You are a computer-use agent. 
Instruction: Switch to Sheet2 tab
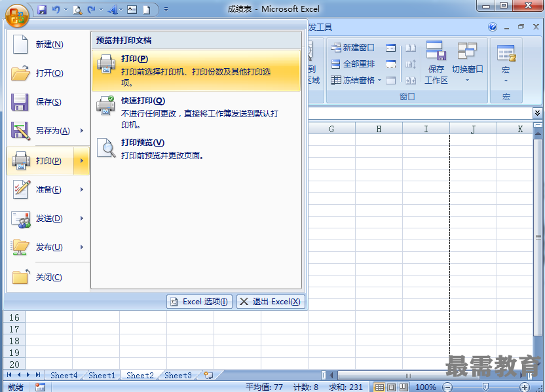[x=140, y=376]
